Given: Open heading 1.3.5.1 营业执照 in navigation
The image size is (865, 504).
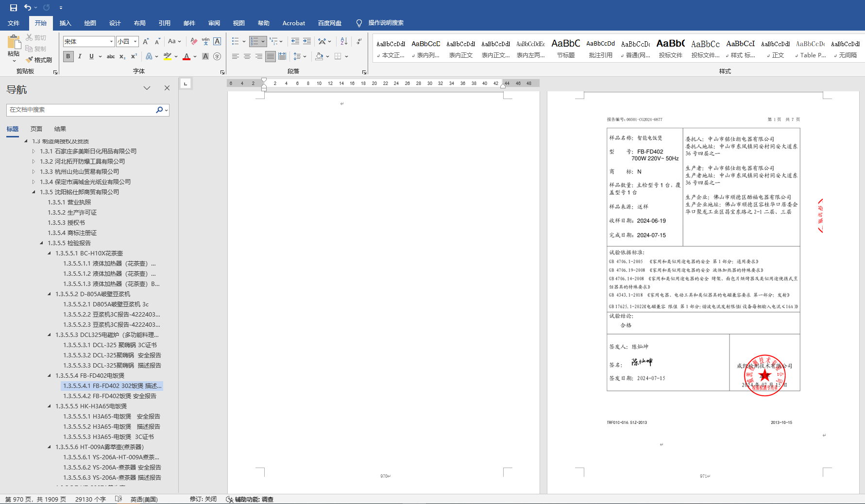Looking at the screenshot, I should point(69,202).
